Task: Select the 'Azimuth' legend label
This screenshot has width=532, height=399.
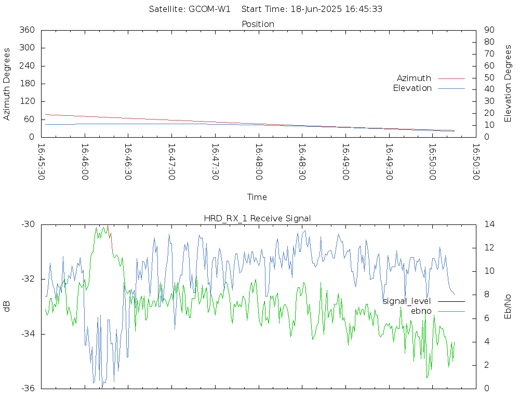Action: point(414,78)
